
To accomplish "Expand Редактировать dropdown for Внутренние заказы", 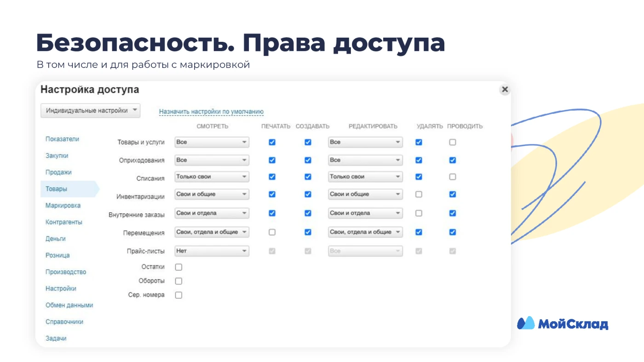I will pos(365,213).
